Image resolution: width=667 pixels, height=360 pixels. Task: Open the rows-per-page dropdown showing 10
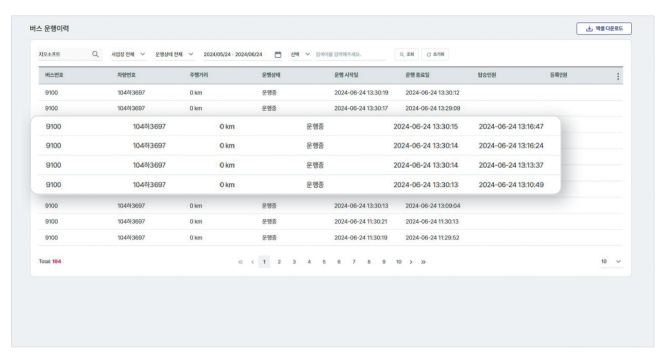tap(611, 261)
